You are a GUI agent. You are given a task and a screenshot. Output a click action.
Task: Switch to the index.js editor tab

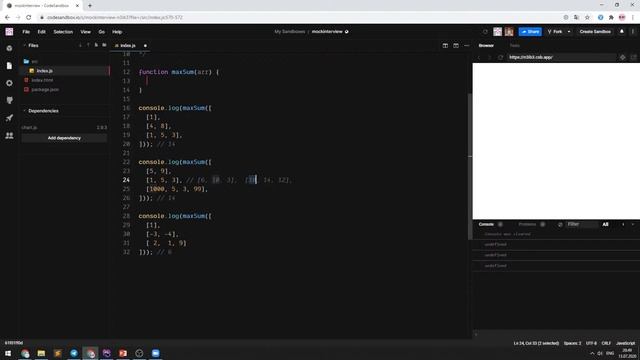click(x=129, y=45)
